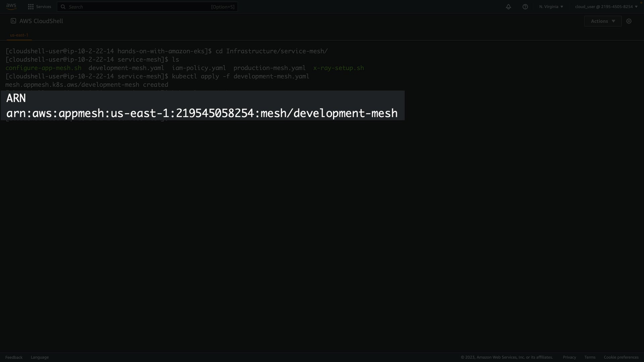Expand the cloud_user account menu
The height and width of the screenshot is (362, 644).
point(606,7)
